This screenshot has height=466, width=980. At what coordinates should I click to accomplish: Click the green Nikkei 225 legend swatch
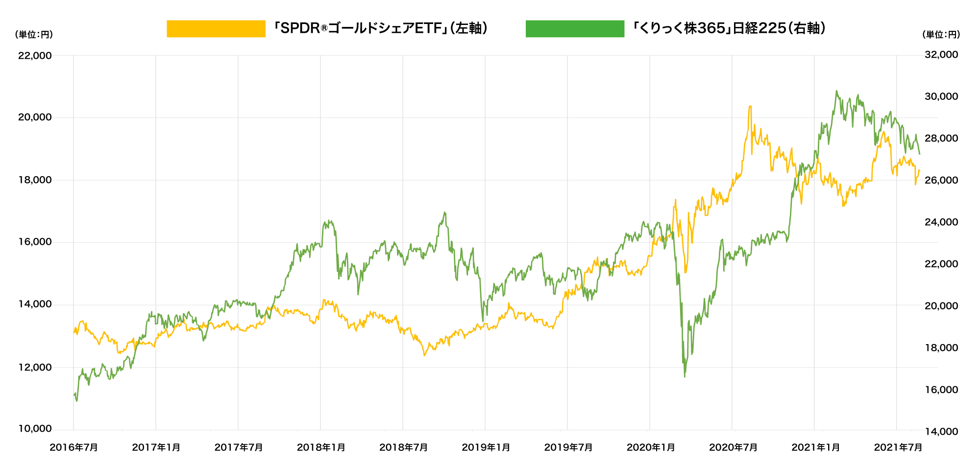(574, 29)
